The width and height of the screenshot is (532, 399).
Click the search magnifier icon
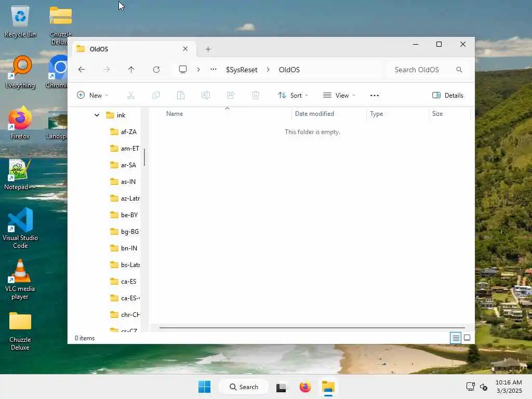459,70
